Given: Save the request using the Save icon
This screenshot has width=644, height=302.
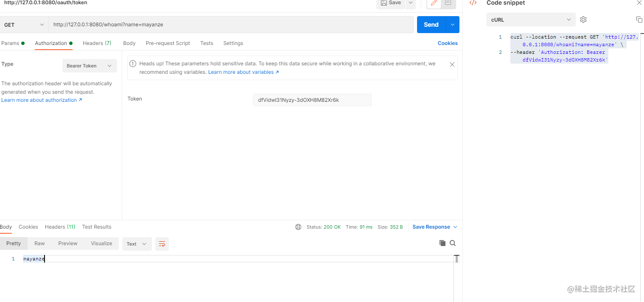Looking at the screenshot, I should (x=391, y=3).
